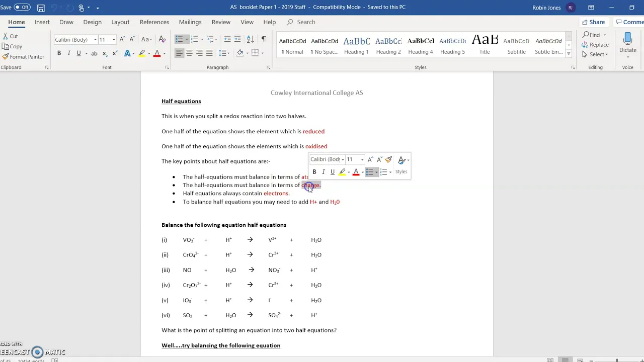Click the Cut scissors command
Viewport: 644px width, 362px height.
pyautogui.click(x=10, y=36)
